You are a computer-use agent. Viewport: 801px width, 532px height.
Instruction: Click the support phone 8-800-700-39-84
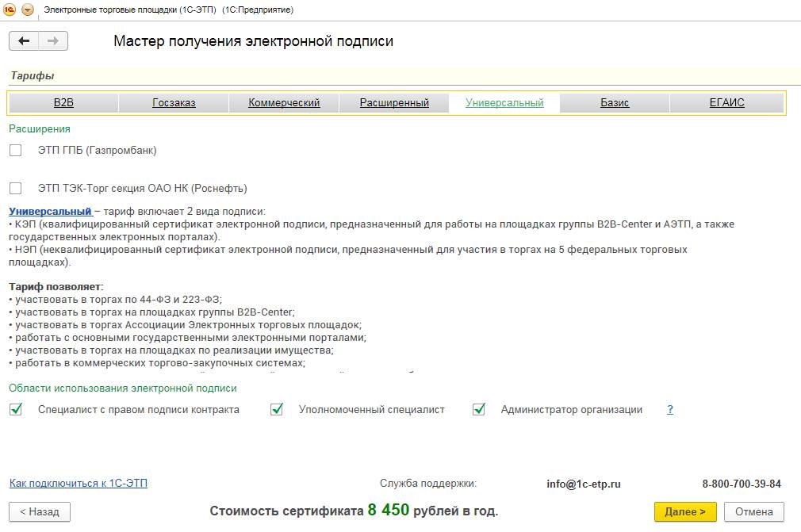click(742, 484)
